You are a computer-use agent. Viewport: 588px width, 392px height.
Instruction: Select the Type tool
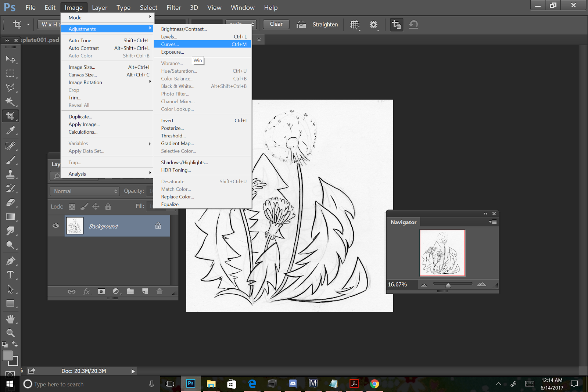pyautogui.click(x=10, y=275)
